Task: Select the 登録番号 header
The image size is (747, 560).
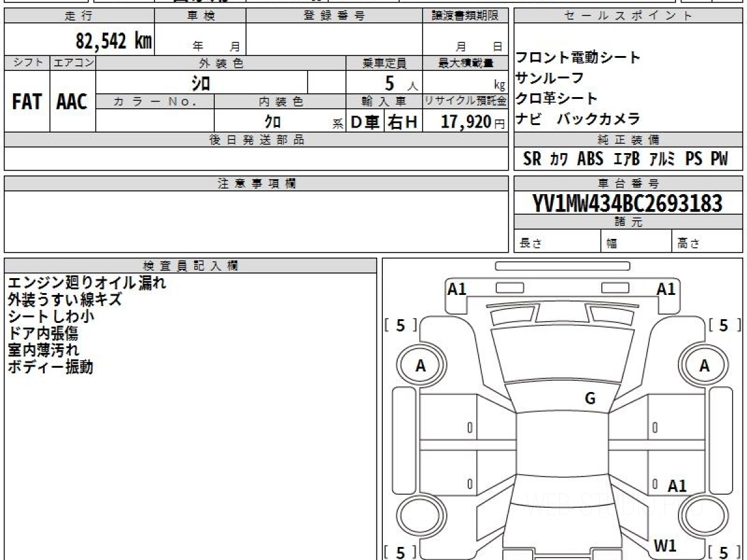Action: coord(334,16)
